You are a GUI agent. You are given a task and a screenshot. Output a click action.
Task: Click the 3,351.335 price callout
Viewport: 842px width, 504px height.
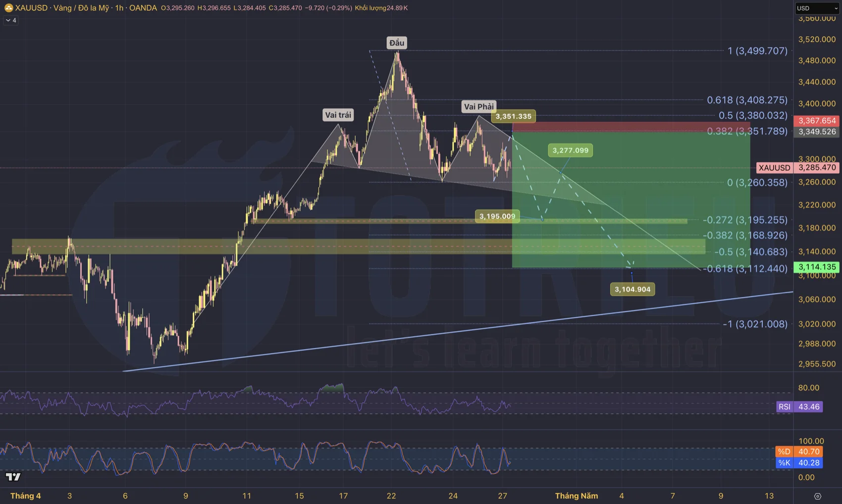coord(513,116)
